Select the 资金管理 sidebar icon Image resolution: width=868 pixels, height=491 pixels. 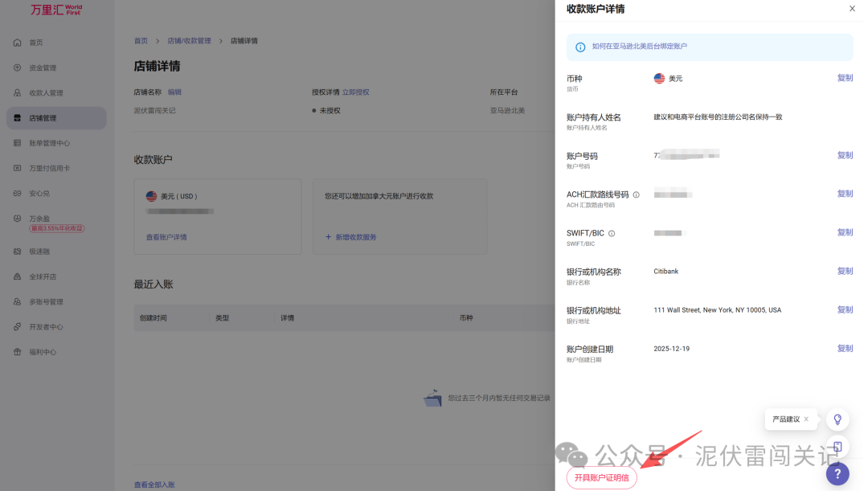(50, 68)
